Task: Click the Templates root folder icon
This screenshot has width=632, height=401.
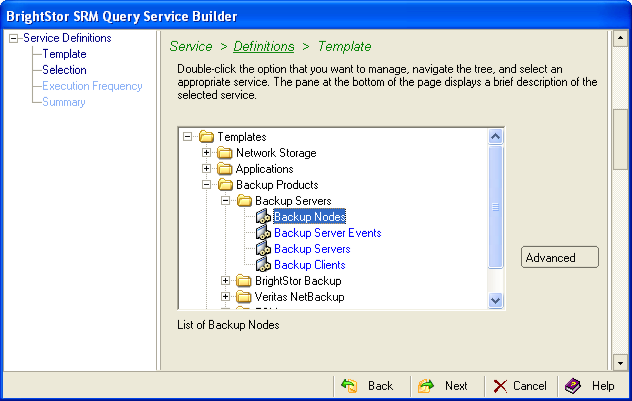Action: [x=206, y=137]
